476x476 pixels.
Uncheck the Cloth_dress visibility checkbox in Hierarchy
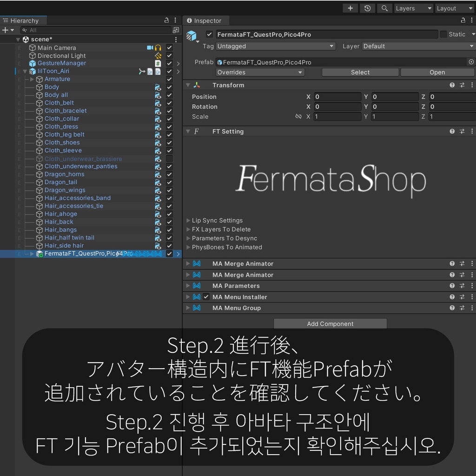170,126
